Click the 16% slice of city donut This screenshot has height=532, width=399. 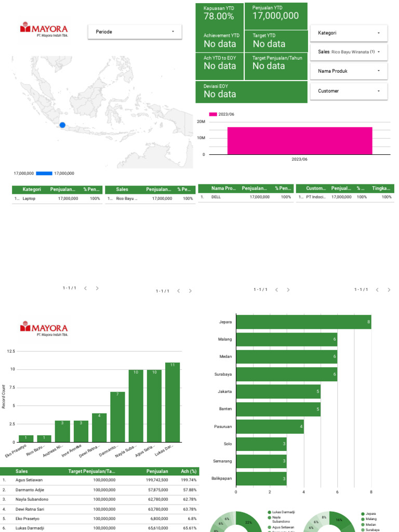(340, 520)
